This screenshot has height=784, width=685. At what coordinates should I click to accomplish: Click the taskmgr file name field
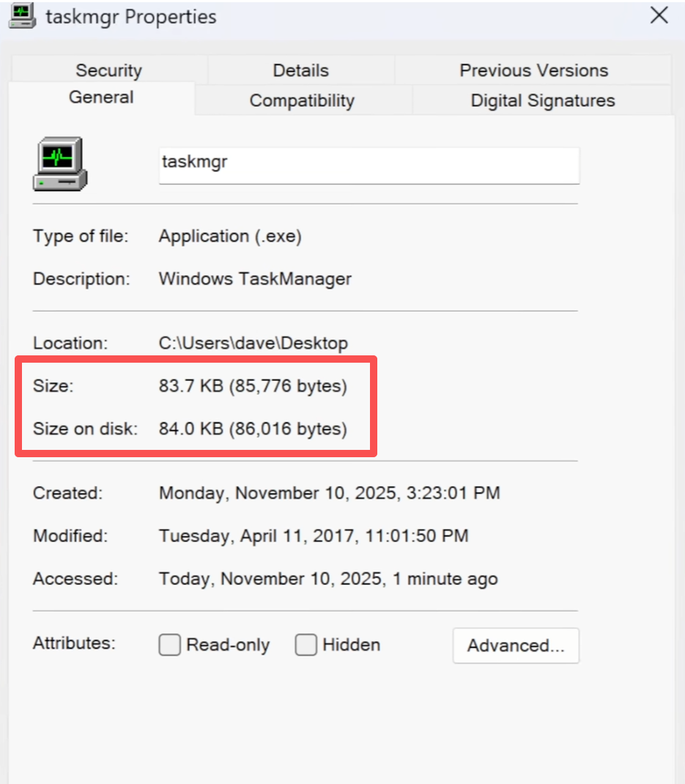(x=369, y=166)
